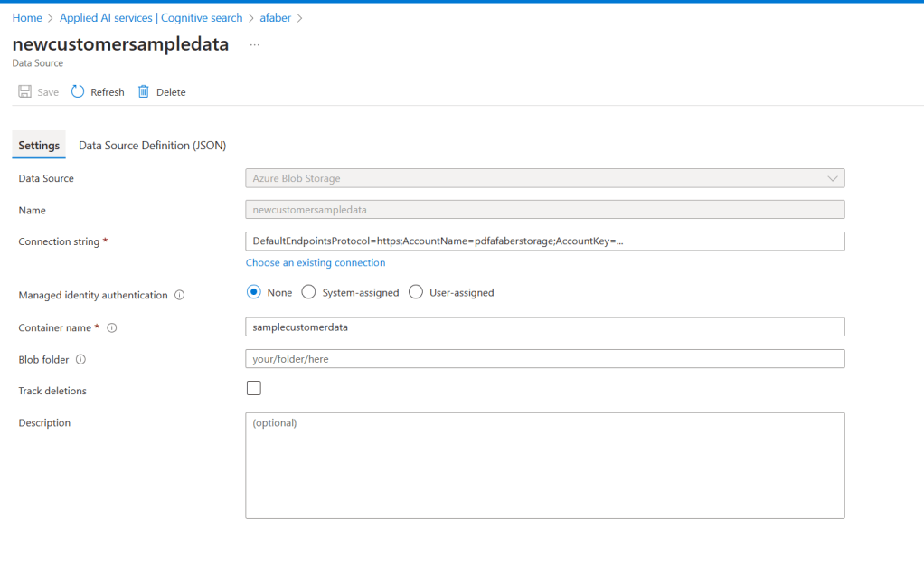Image resolution: width=924 pixels, height=568 pixels.
Task: Click the Connection string input field
Action: tap(544, 241)
